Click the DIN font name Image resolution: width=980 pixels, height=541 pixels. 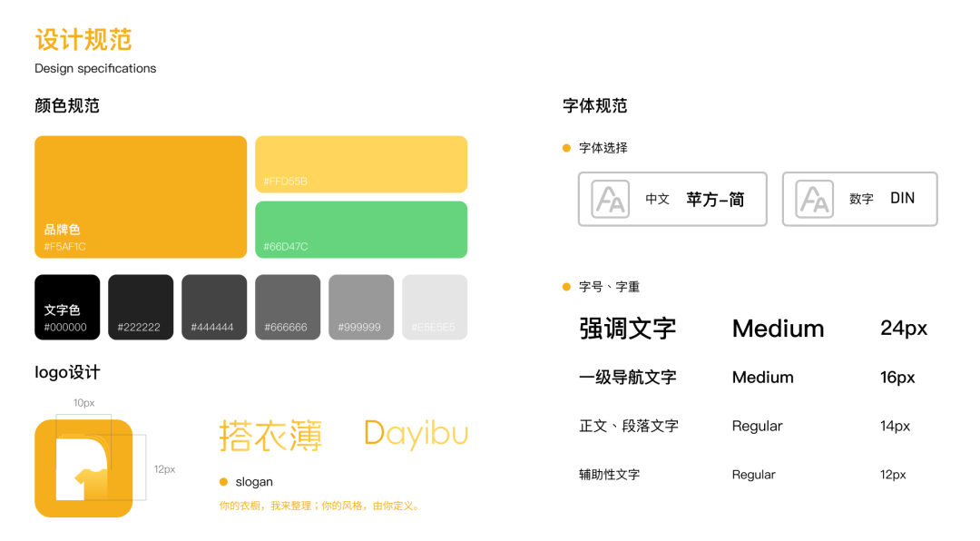coord(903,198)
